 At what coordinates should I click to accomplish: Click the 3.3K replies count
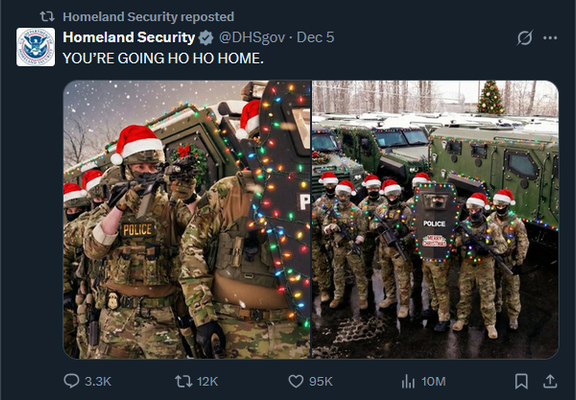pyautogui.click(x=98, y=381)
